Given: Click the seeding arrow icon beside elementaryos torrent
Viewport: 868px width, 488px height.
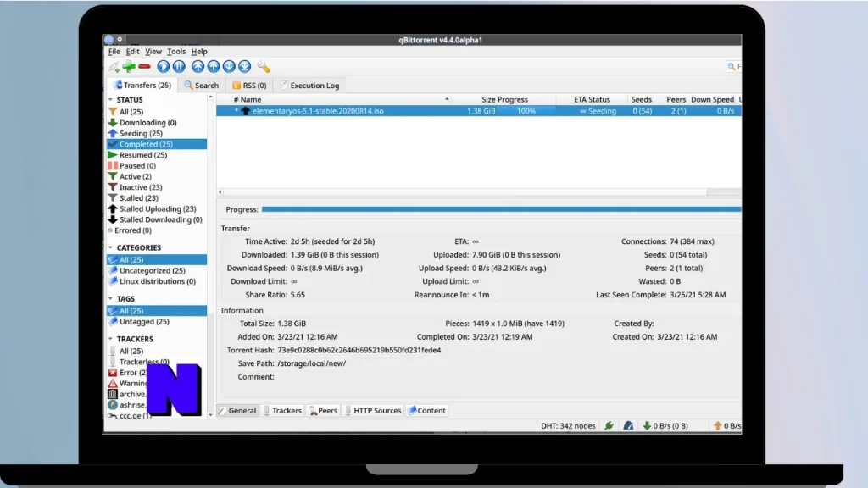Looking at the screenshot, I should [x=245, y=111].
